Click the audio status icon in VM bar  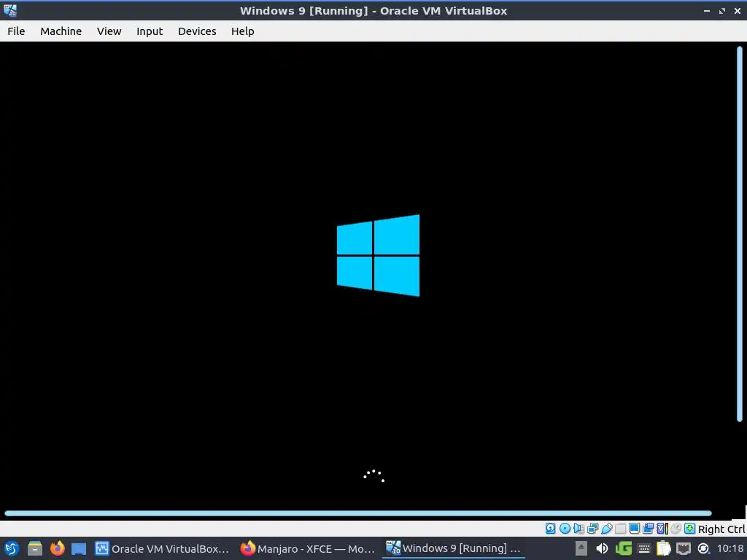tap(578, 529)
